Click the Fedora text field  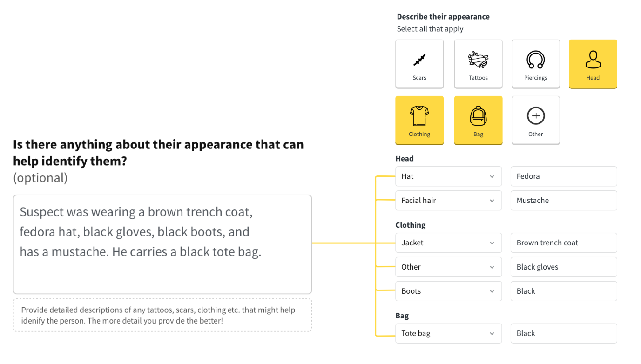tap(564, 176)
